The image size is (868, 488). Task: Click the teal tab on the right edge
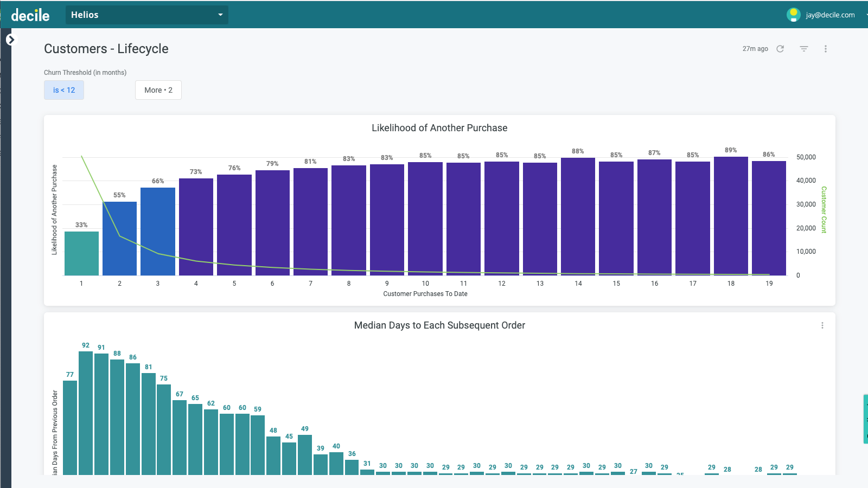click(865, 419)
